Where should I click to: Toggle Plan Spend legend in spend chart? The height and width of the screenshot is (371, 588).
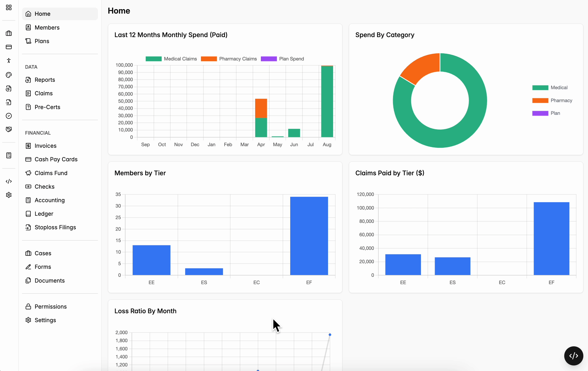[x=282, y=59]
